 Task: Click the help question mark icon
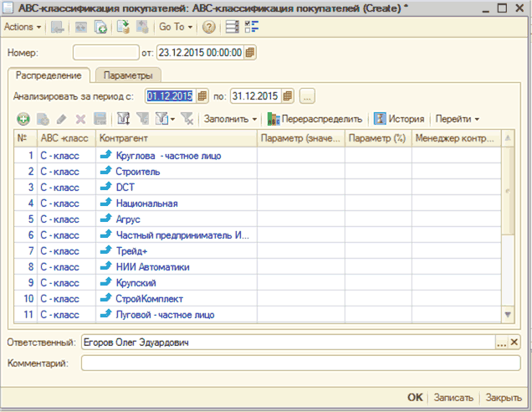pyautogui.click(x=208, y=27)
